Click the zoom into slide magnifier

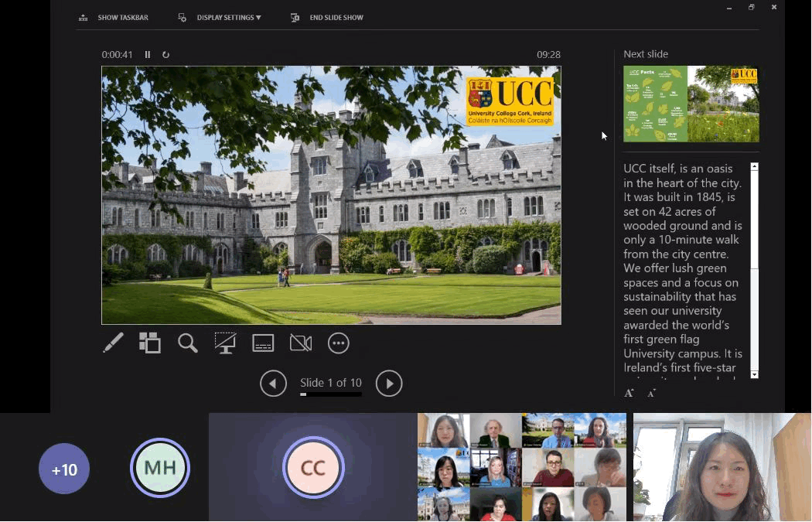pos(188,343)
